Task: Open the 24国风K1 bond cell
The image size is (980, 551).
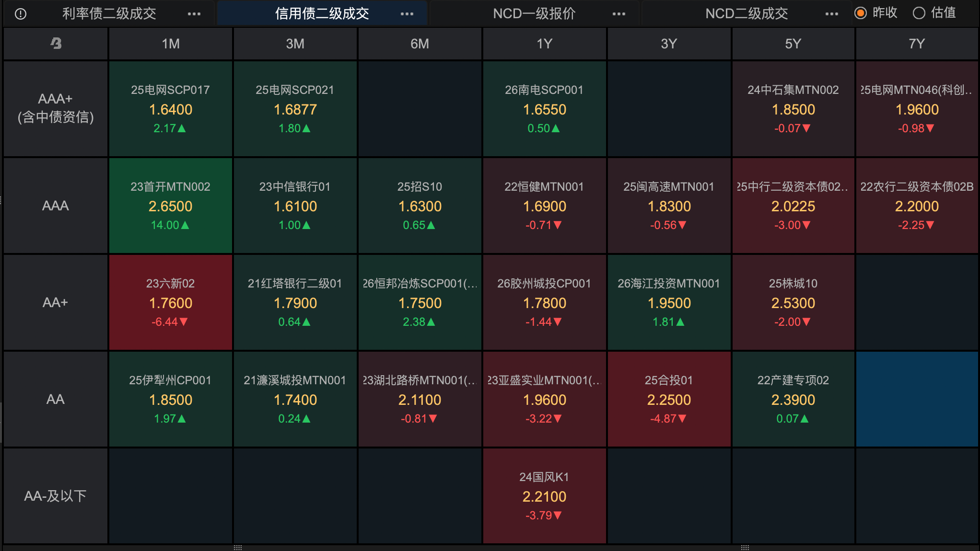Action: [x=544, y=496]
